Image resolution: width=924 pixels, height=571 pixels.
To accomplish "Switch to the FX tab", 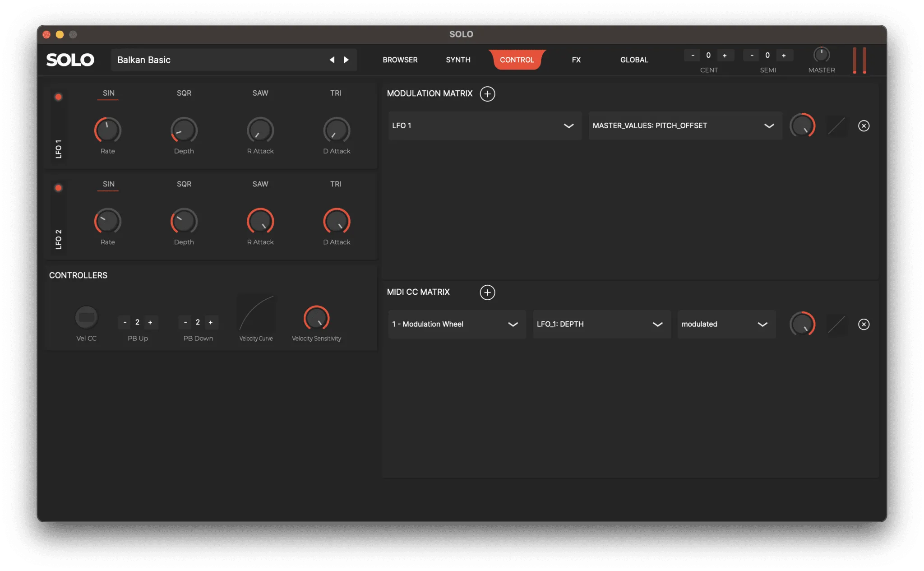I will pyautogui.click(x=576, y=60).
